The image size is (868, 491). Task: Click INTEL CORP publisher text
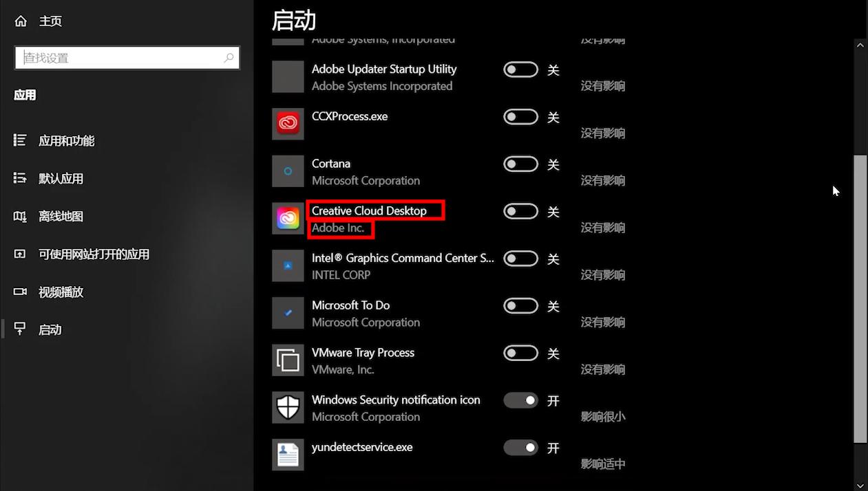pos(341,274)
